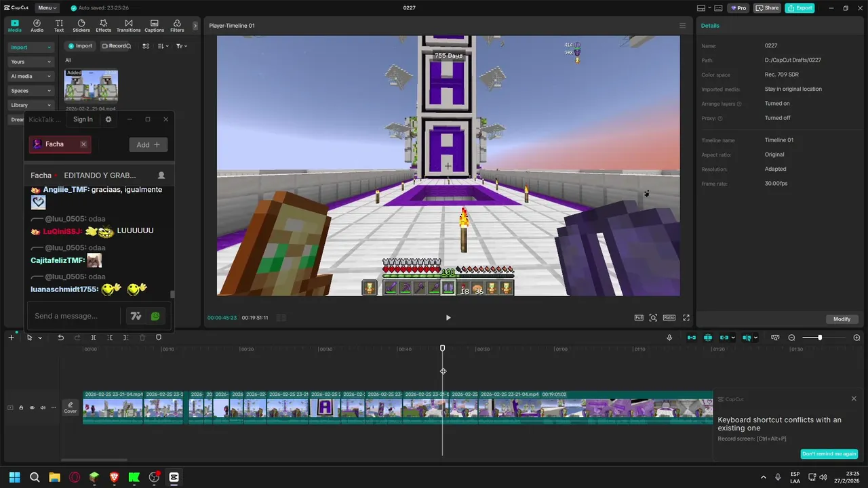Zoom in the timeline
Viewport: 868px width, 488px height.
click(856, 338)
